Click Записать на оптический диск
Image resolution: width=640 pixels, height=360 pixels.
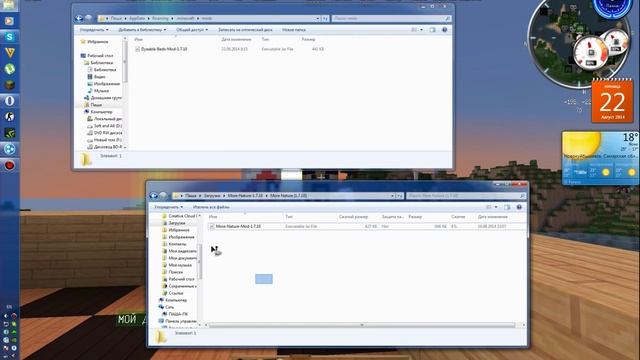tap(245, 30)
